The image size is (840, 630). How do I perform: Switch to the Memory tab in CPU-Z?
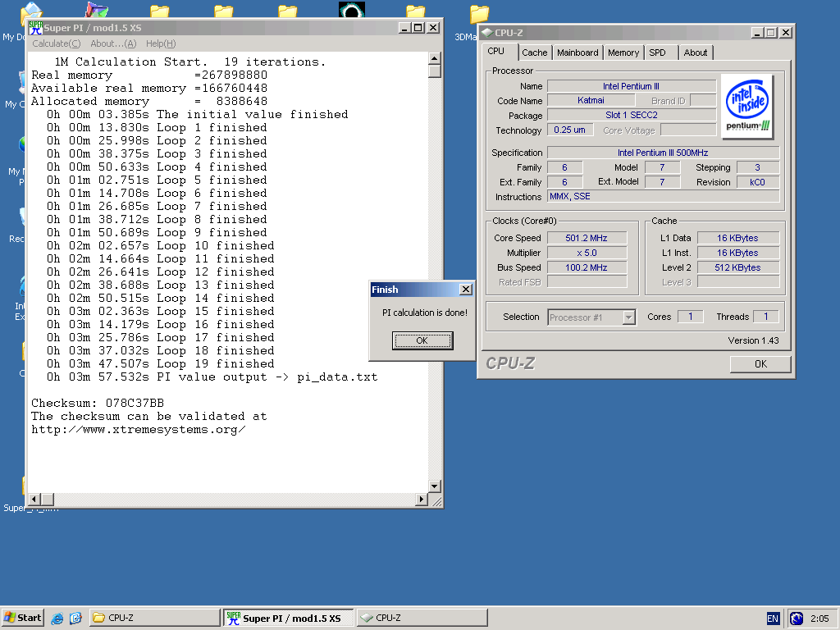pyautogui.click(x=623, y=52)
